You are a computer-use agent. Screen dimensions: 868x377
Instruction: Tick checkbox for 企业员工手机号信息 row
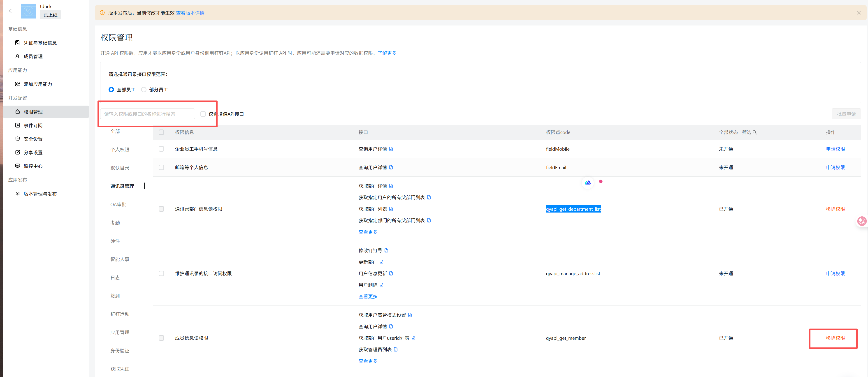point(161,149)
